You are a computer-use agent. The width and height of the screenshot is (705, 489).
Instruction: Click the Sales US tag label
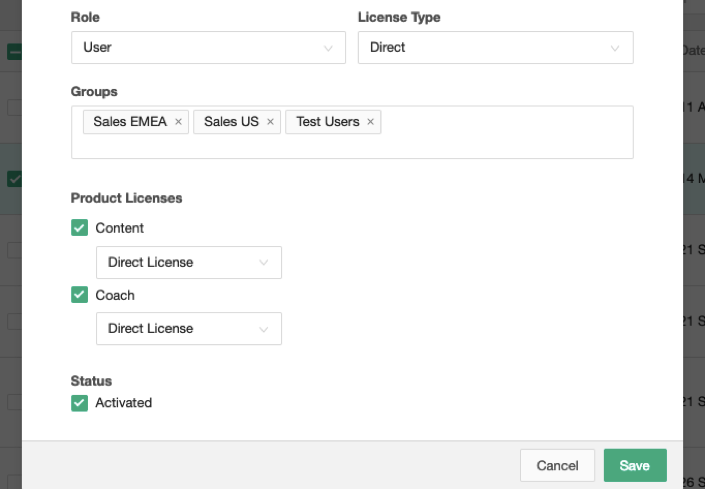(231, 122)
